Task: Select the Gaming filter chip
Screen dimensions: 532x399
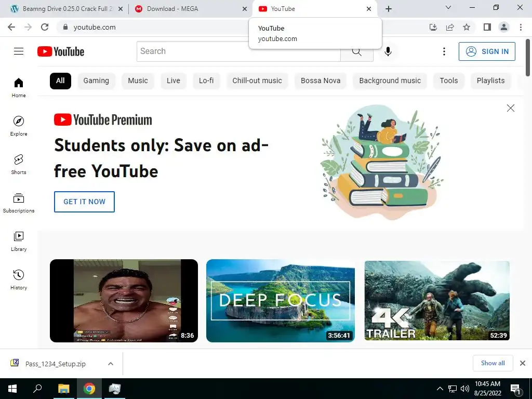Action: point(96,81)
